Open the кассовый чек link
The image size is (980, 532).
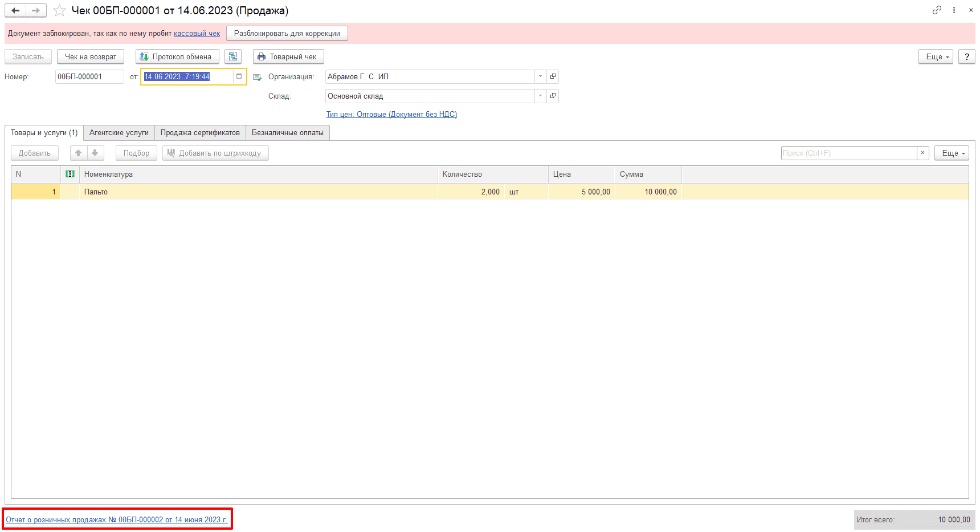197,34
